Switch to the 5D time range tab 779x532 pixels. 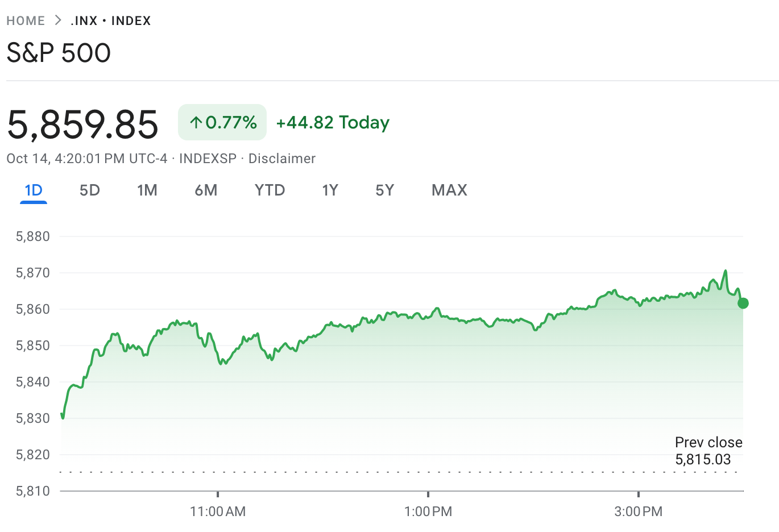(89, 190)
